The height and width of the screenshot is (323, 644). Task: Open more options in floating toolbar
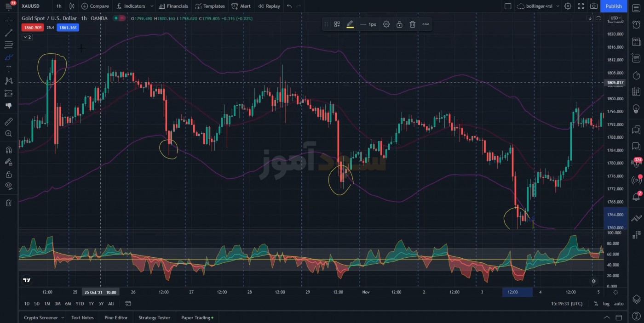point(426,24)
